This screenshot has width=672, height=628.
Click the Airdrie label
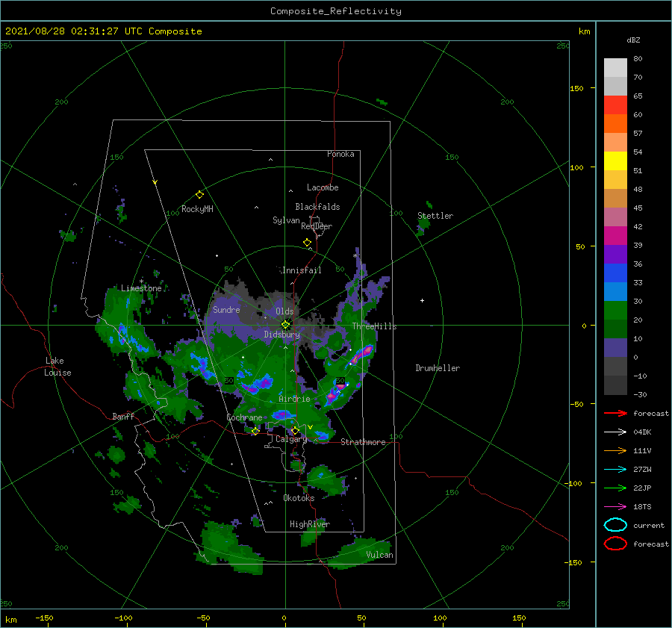pos(294,399)
